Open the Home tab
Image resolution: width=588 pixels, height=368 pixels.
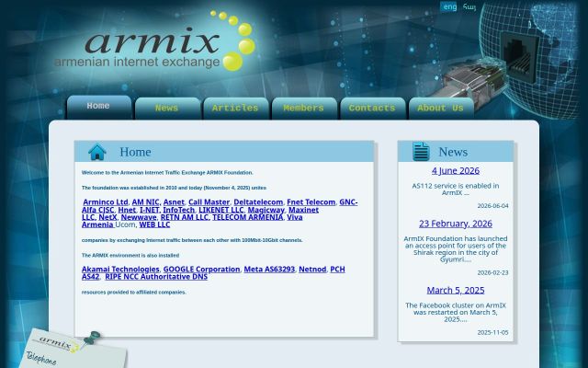coord(99,107)
